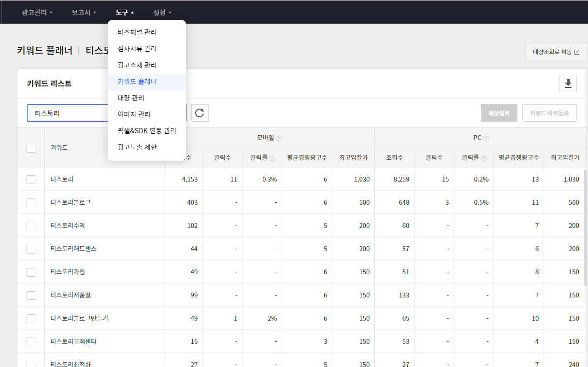Click the 예상실적 button
This screenshot has width=588, height=367.
pos(499,113)
